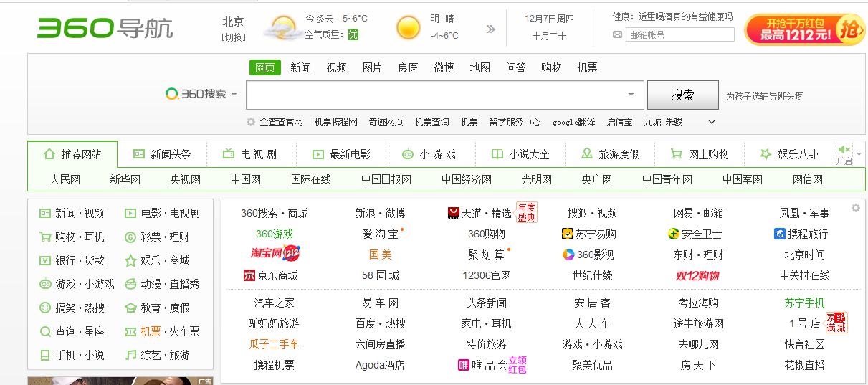
Task: Open dropdown arrow next to 开启
Action: [859, 154]
